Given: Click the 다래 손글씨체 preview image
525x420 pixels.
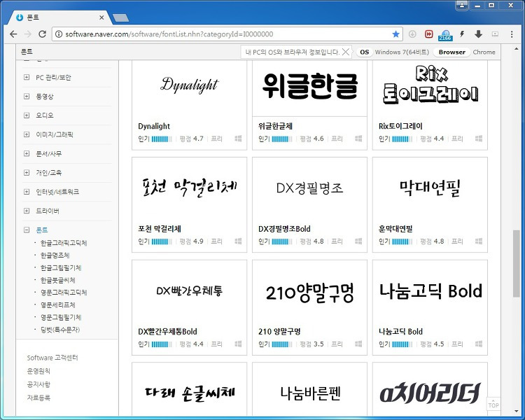Looking at the screenshot, I should 190,393.
